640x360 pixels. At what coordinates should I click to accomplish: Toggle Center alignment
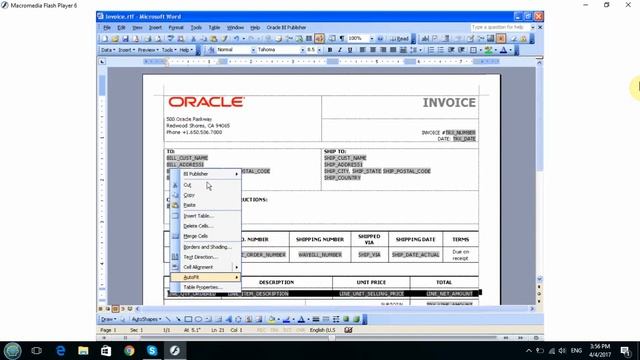tap(373, 50)
